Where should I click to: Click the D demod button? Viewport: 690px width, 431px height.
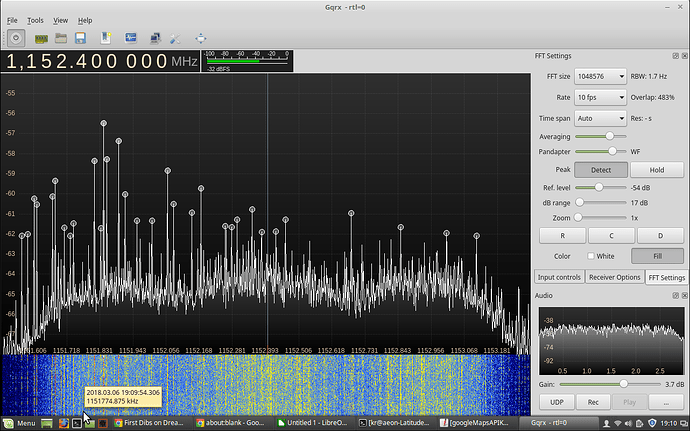pos(660,236)
